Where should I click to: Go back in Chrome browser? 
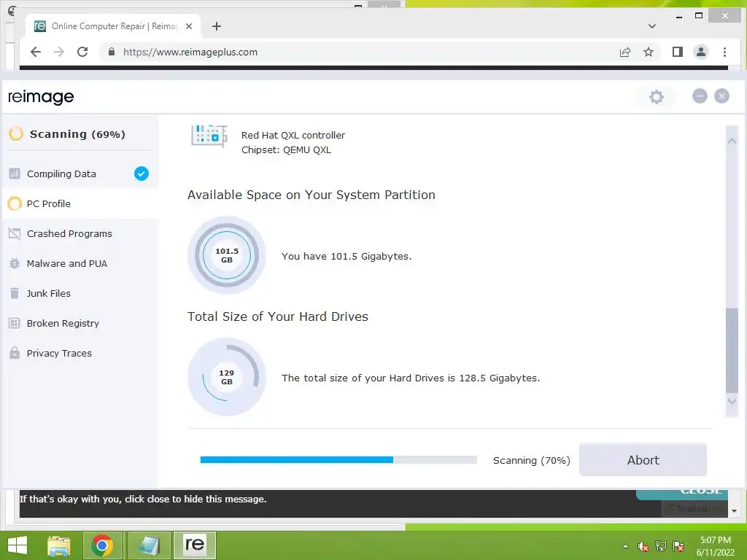point(36,52)
